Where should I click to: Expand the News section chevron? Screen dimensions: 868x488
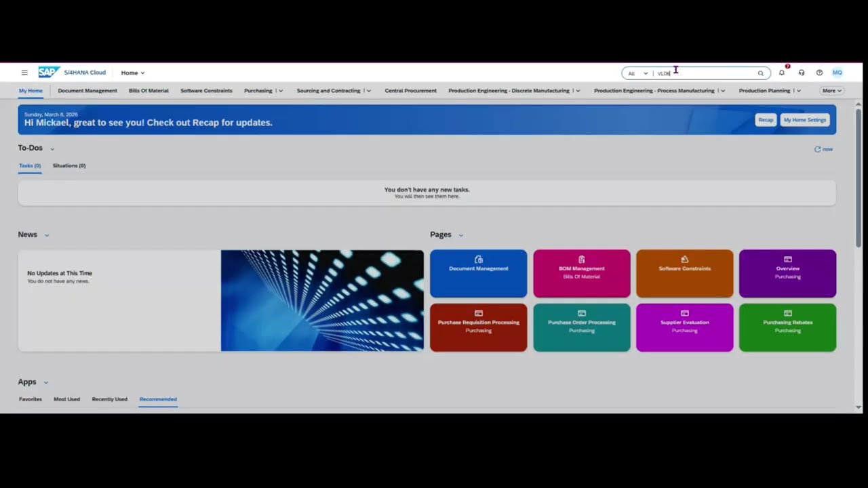pos(47,235)
